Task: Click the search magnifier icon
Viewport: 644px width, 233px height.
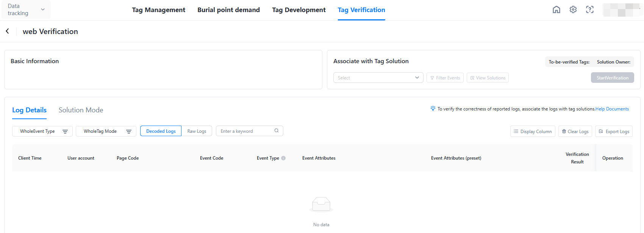Action: tap(277, 131)
